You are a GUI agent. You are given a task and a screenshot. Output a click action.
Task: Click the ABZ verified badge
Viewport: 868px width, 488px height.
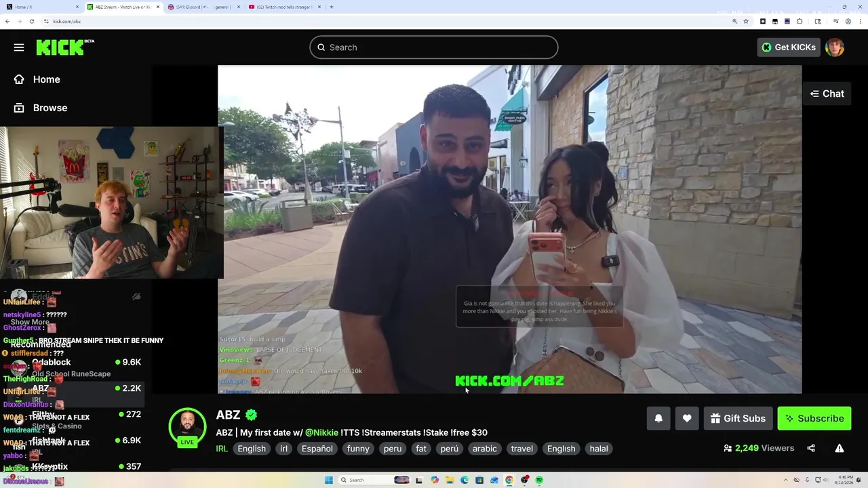(251, 415)
